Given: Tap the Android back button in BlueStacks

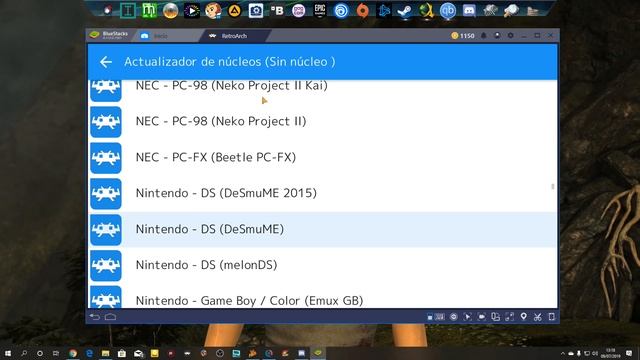Looking at the screenshot, I should 95,317.
